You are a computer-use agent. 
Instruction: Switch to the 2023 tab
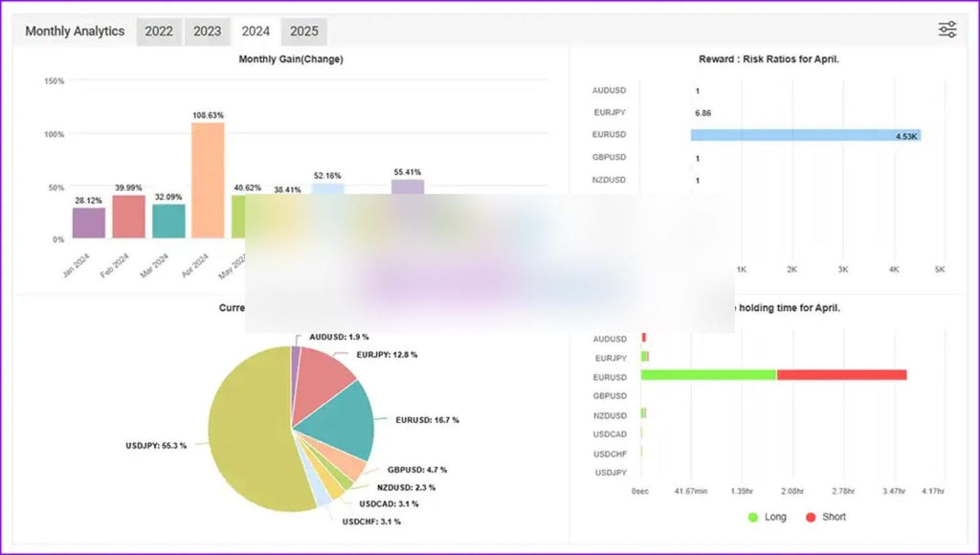coord(208,32)
